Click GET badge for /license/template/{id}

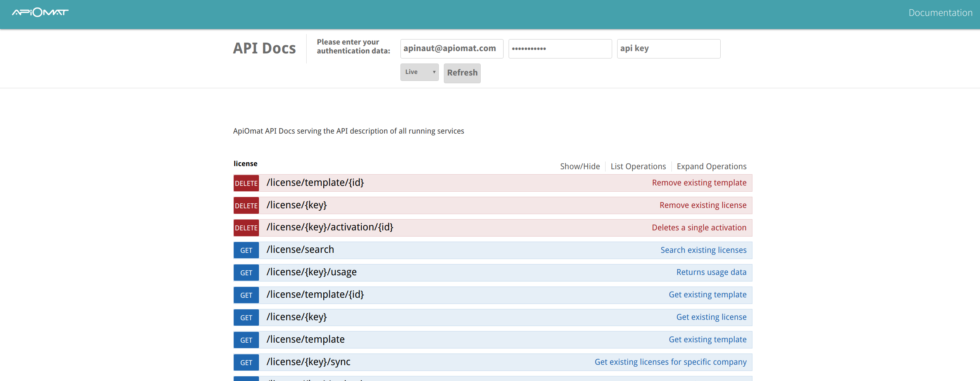pyautogui.click(x=246, y=295)
